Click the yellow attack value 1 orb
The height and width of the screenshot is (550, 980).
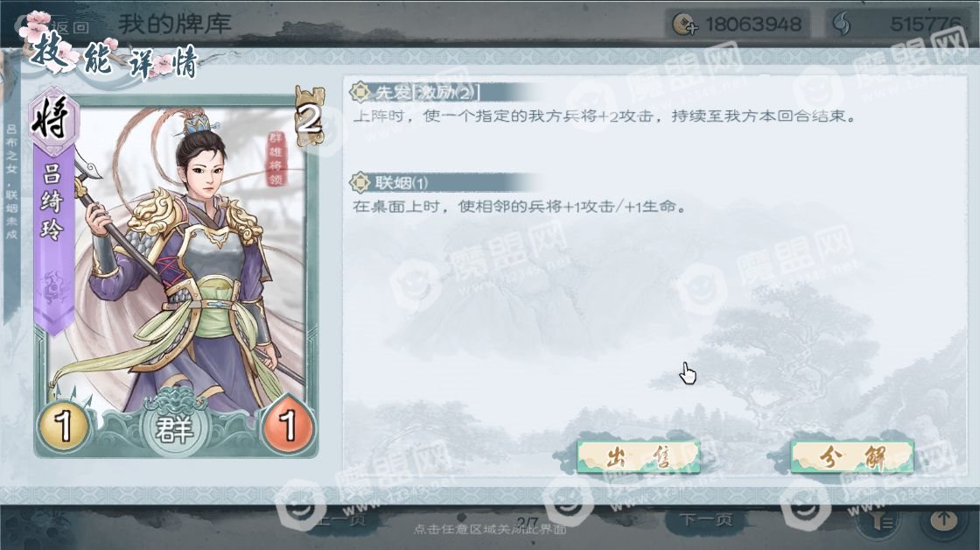64,427
